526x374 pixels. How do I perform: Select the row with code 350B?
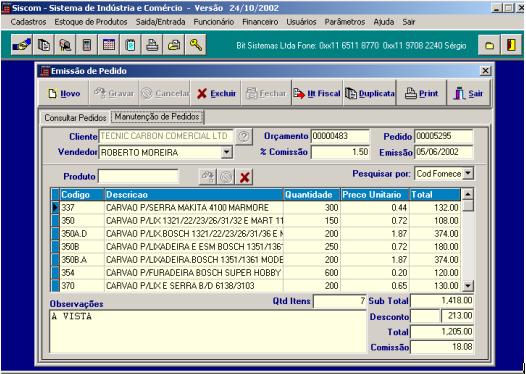(x=256, y=247)
